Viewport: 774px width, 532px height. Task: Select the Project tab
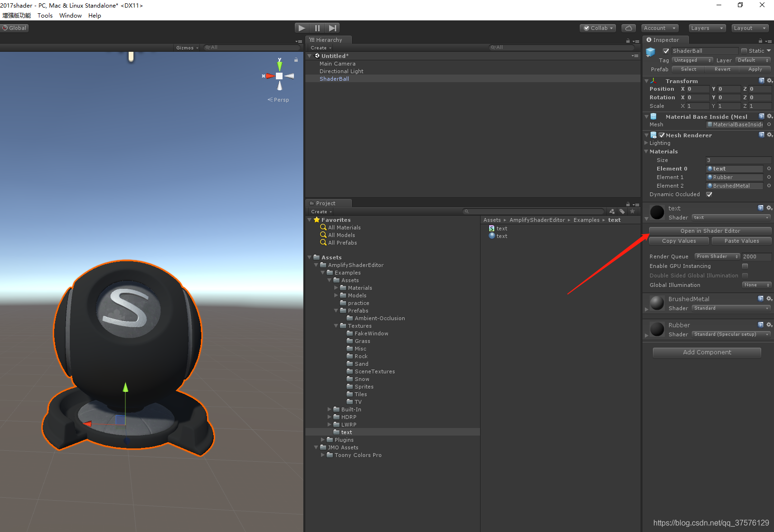pos(329,203)
